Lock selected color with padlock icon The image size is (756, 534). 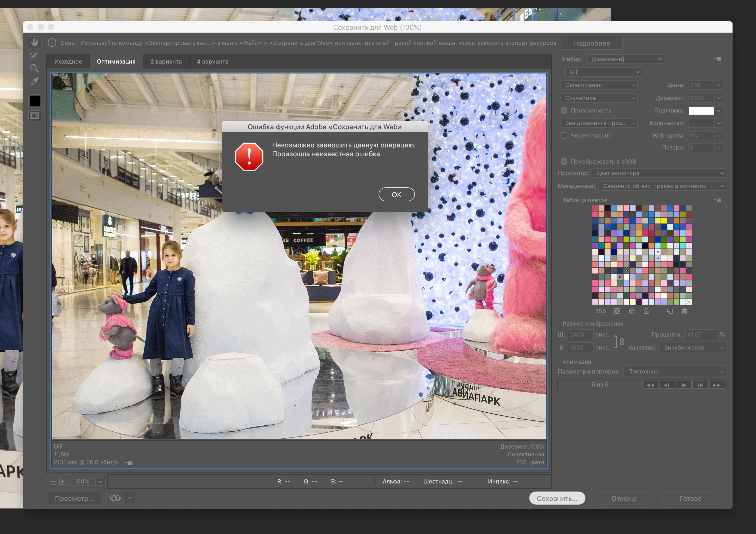click(x=646, y=311)
